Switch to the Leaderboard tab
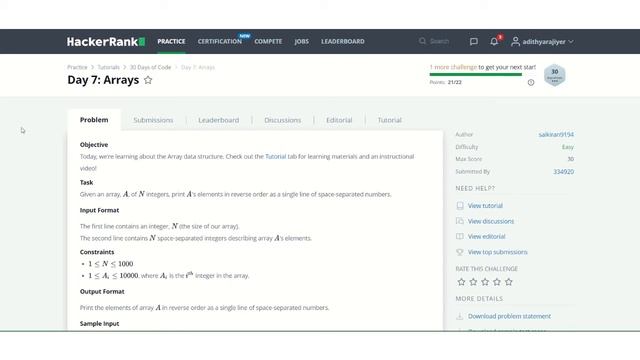 tap(219, 120)
